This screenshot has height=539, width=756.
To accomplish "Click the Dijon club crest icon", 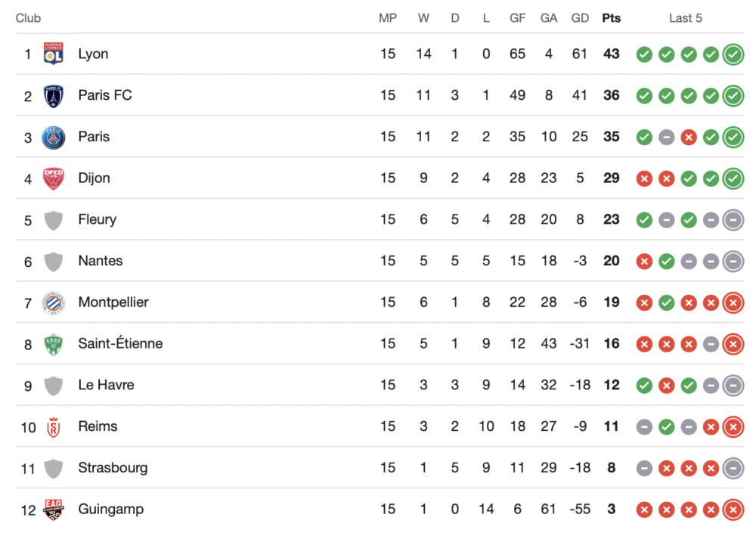I will tap(53, 178).
